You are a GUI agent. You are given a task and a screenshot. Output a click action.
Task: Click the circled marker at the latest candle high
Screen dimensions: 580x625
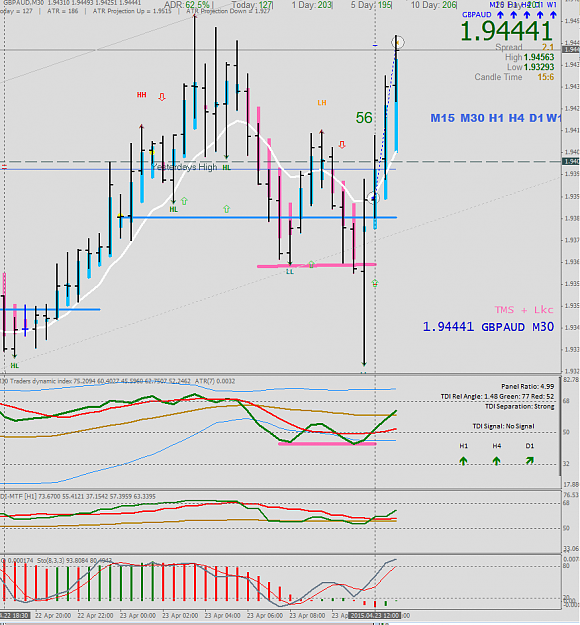398,42
